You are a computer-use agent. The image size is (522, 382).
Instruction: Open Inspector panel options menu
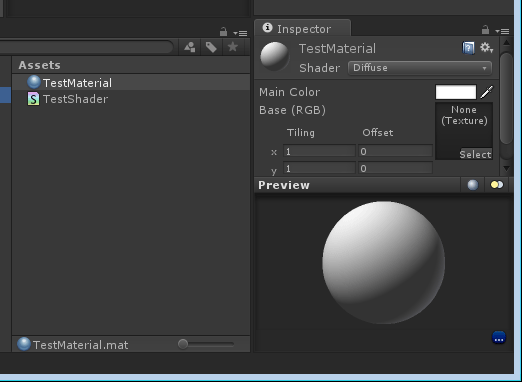pos(502,31)
